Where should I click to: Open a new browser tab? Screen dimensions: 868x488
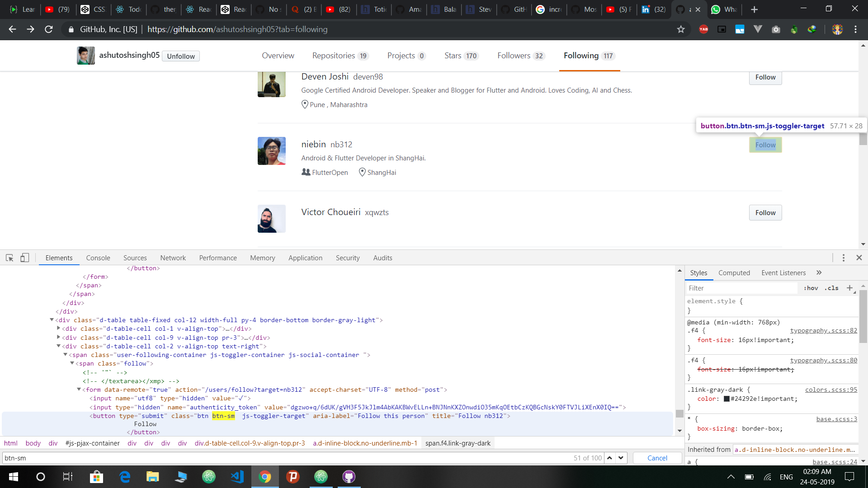(x=754, y=9)
